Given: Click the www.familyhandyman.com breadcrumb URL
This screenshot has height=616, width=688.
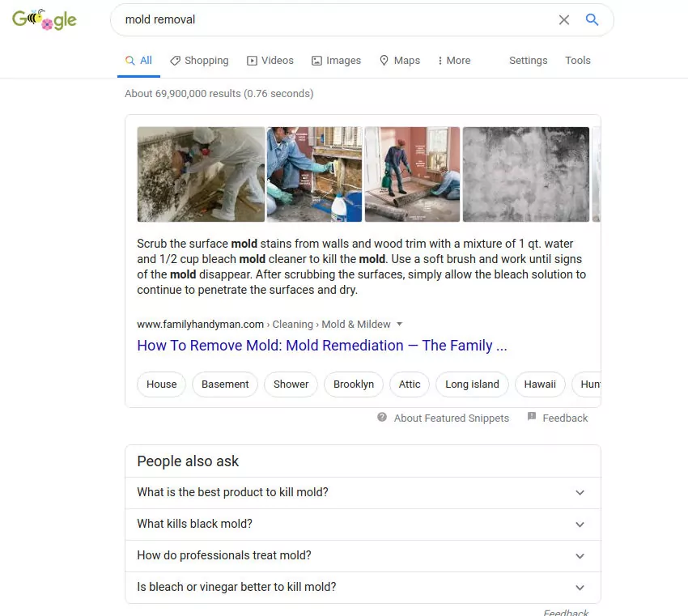Looking at the screenshot, I should [200, 325].
